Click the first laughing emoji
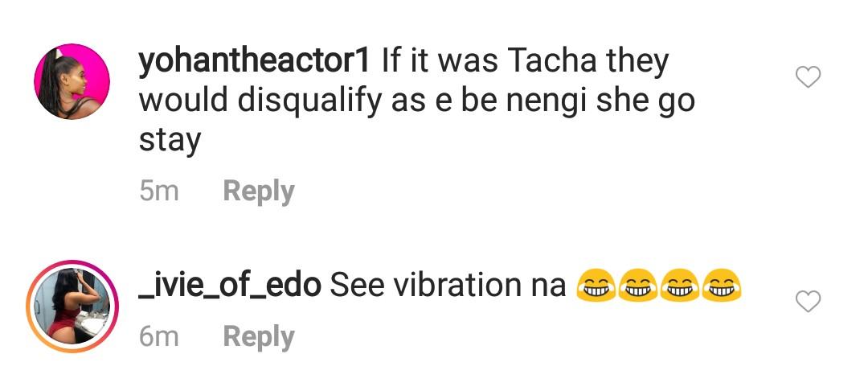Screen dimensions: 868x387 click(x=596, y=286)
